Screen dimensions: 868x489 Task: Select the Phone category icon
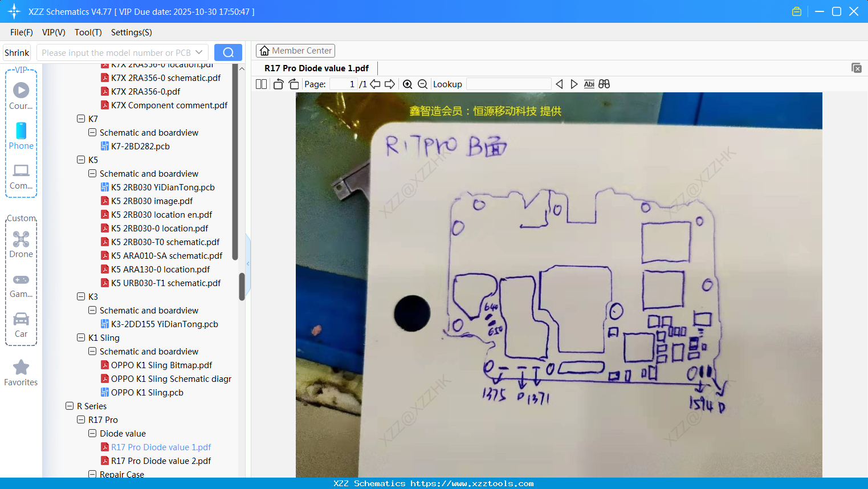[21, 136]
